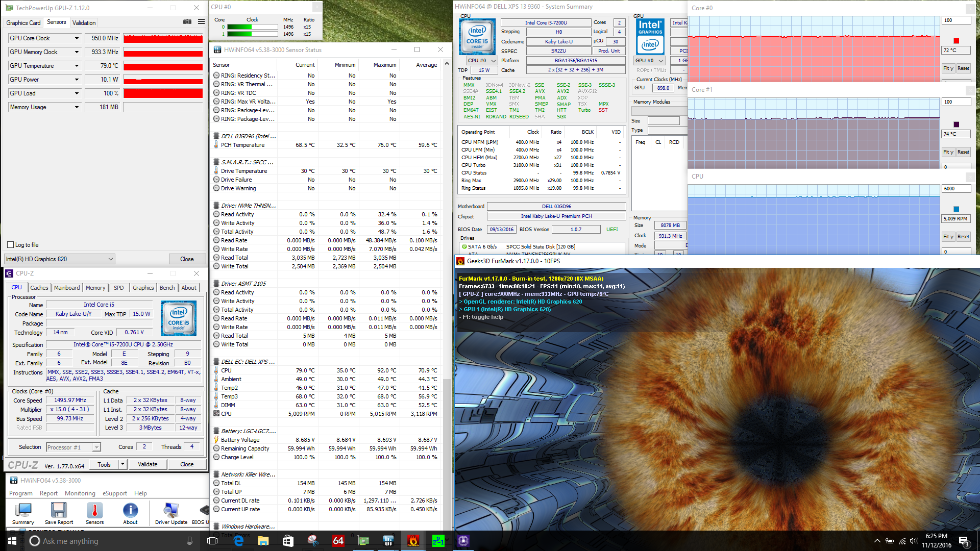980x551 pixels.
Task: Click the FurMark icon in the taskbar
Action: tap(413, 541)
